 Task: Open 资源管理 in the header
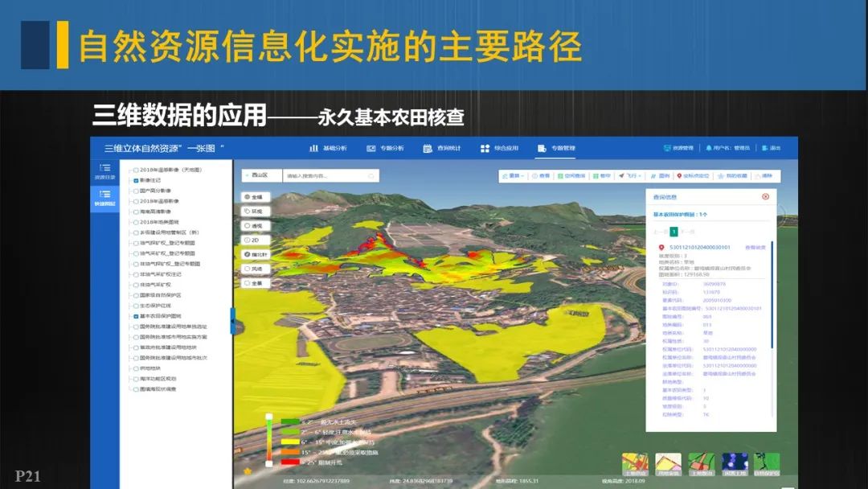678,149
